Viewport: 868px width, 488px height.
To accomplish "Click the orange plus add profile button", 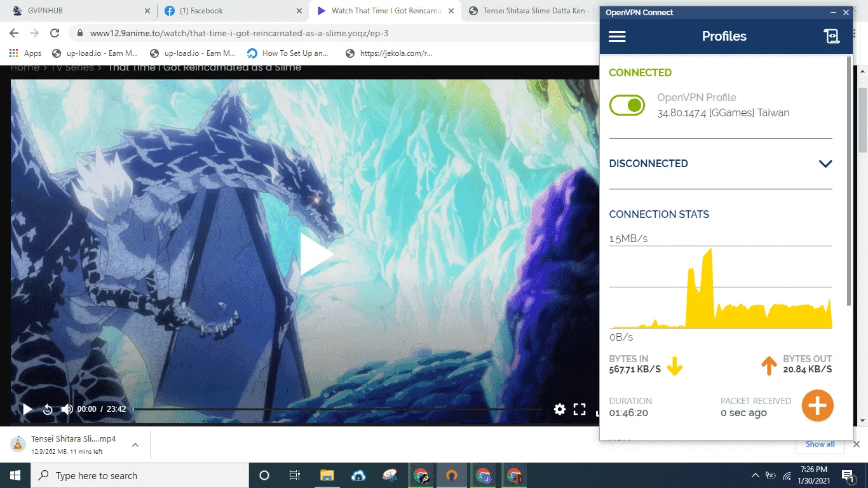I will coord(817,405).
